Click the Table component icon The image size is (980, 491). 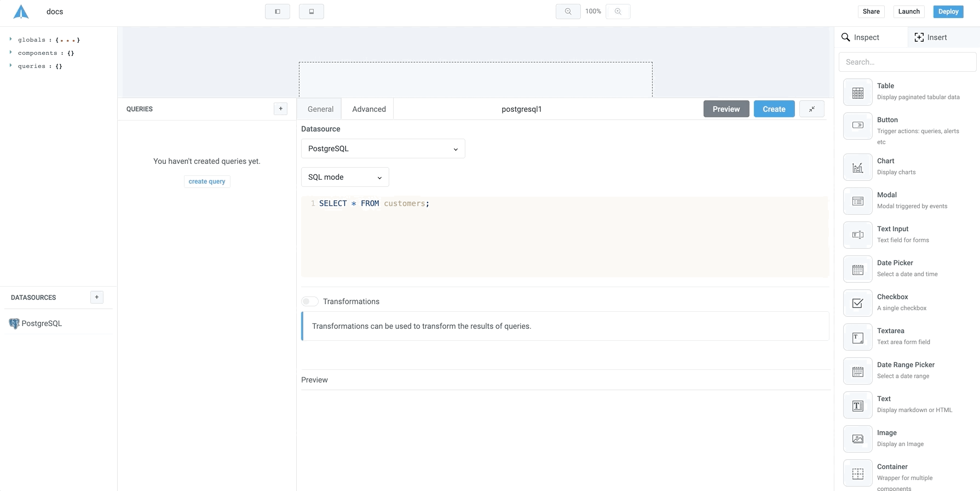click(x=857, y=93)
